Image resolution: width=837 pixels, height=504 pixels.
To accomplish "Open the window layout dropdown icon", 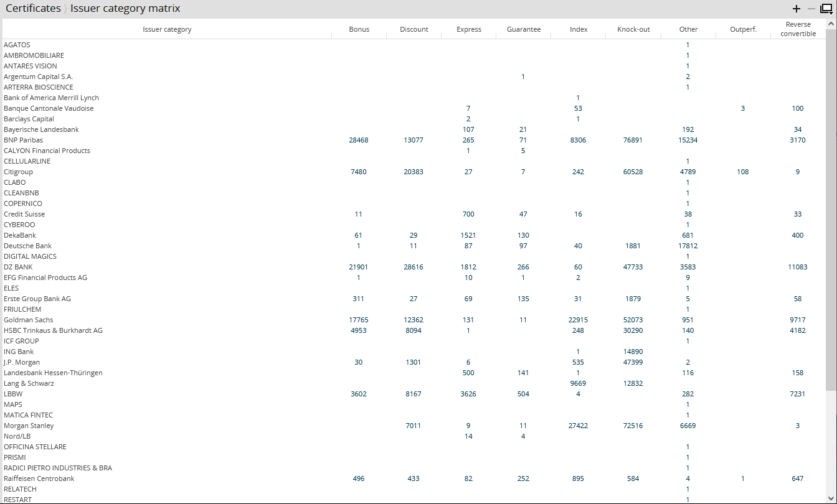I will point(826,9).
